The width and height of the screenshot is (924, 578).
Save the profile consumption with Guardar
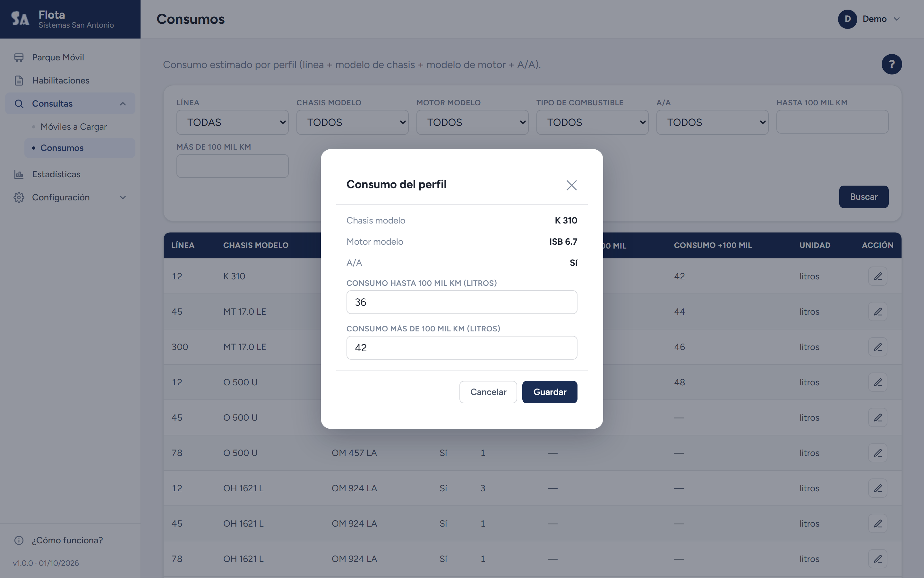pyautogui.click(x=550, y=392)
